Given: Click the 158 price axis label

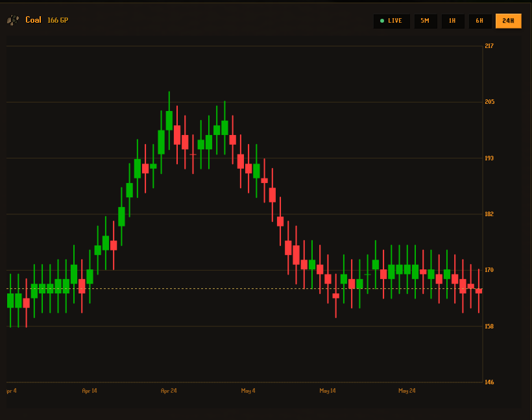Looking at the screenshot, I should [489, 327].
